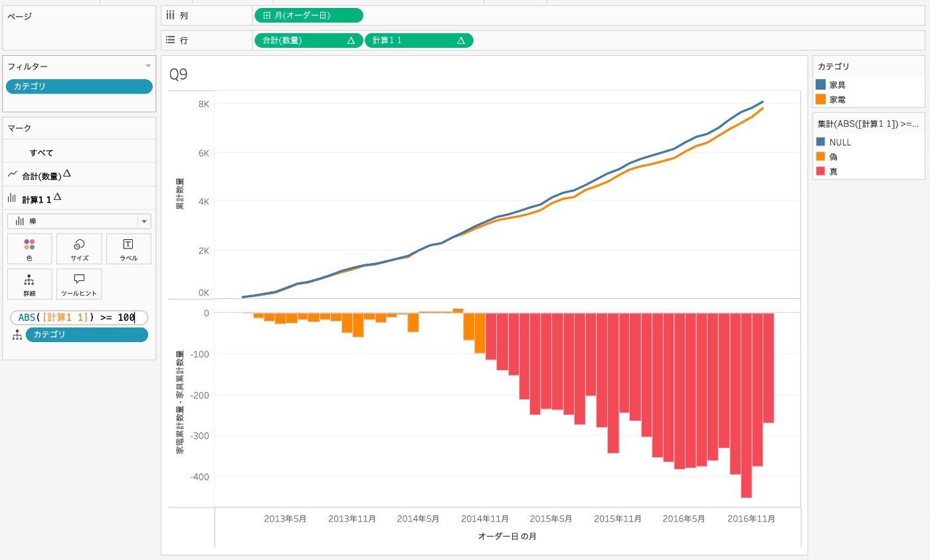The width and height of the screenshot is (930, 560).
Task: Click the Columns (列) shelf icon
Action: coord(170,15)
